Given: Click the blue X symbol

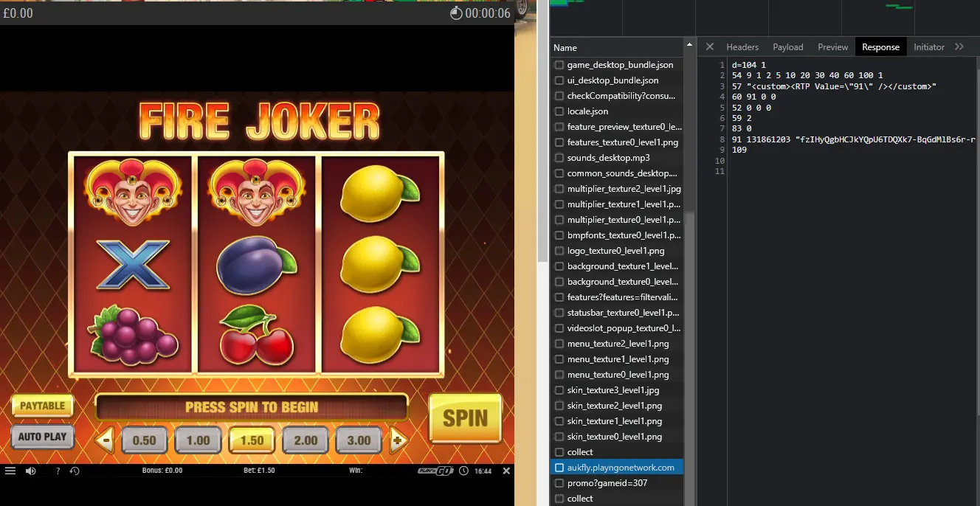Looking at the screenshot, I should pos(133,263).
